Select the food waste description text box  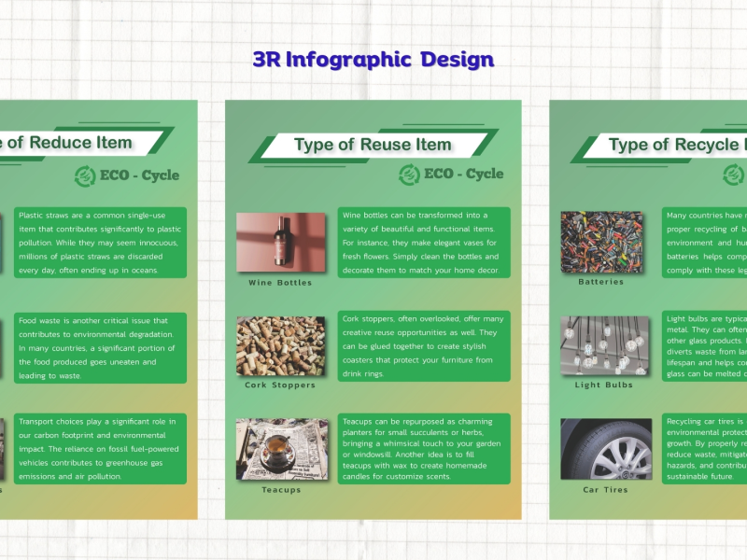pos(99,347)
